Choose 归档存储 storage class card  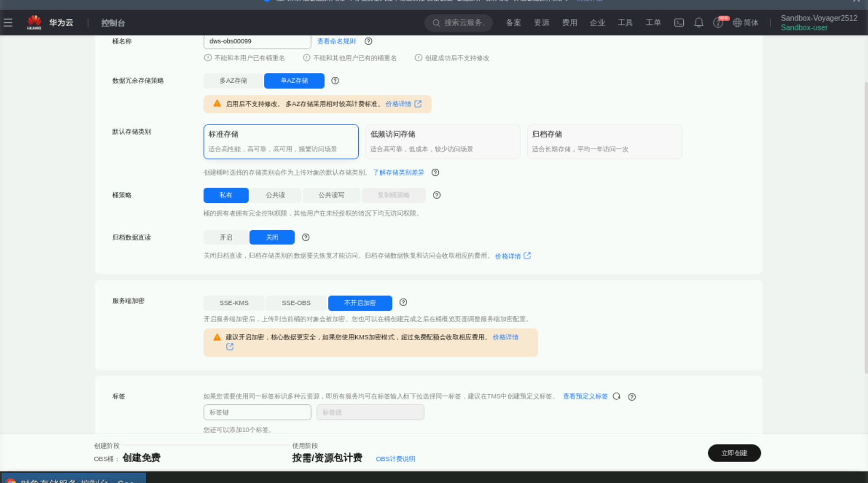[x=605, y=142]
